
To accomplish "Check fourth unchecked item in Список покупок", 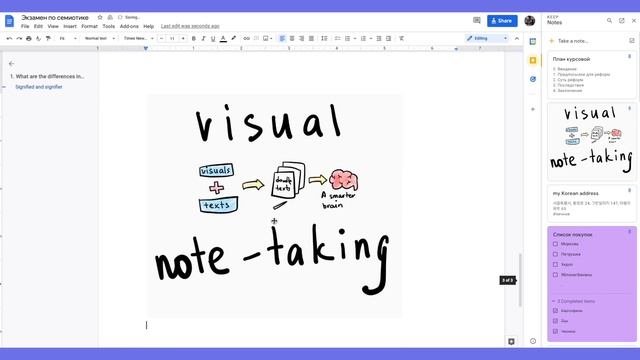I will [x=555, y=275].
